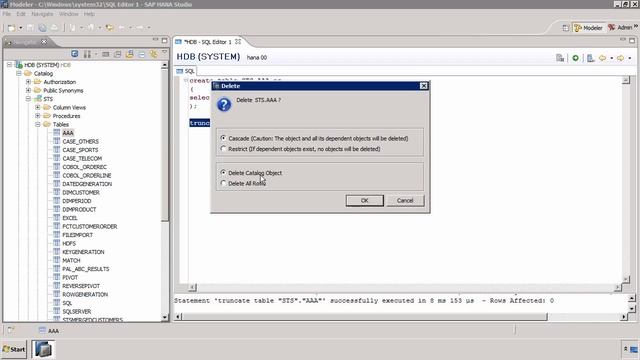Expand the Procedures folder
The height and width of the screenshot is (360, 640).
pyautogui.click(x=38, y=116)
